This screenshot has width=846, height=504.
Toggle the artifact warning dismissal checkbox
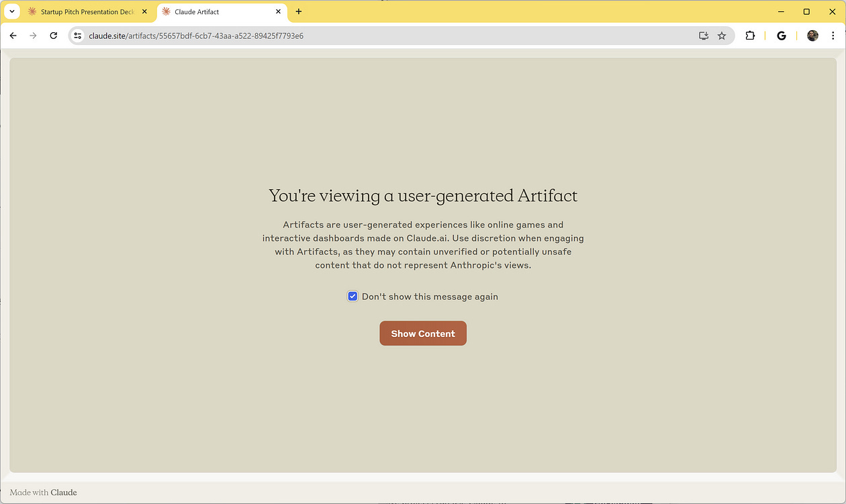pyautogui.click(x=352, y=296)
